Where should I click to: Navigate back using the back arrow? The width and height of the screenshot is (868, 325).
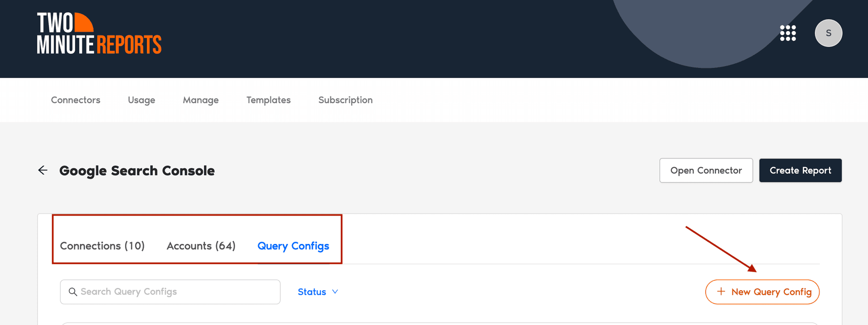coord(42,170)
